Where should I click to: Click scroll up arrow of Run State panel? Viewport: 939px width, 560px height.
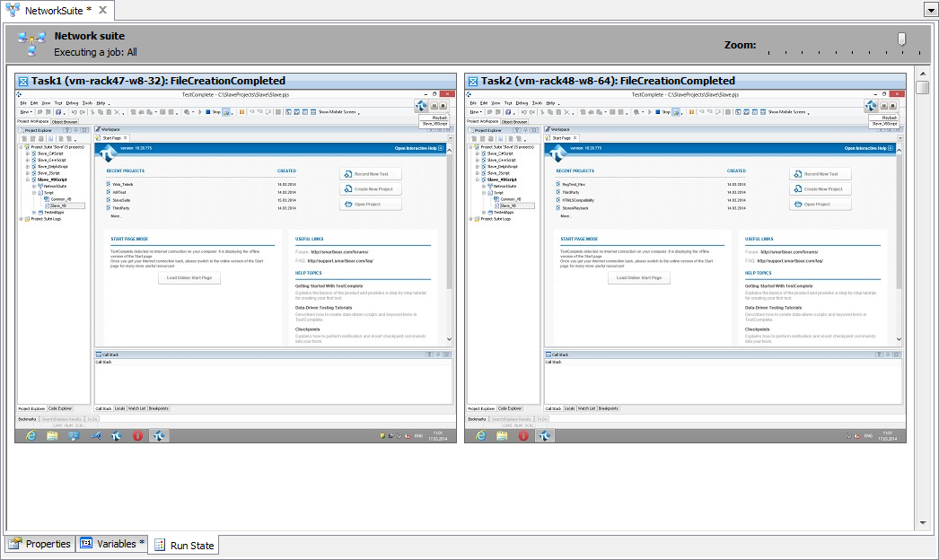click(923, 74)
